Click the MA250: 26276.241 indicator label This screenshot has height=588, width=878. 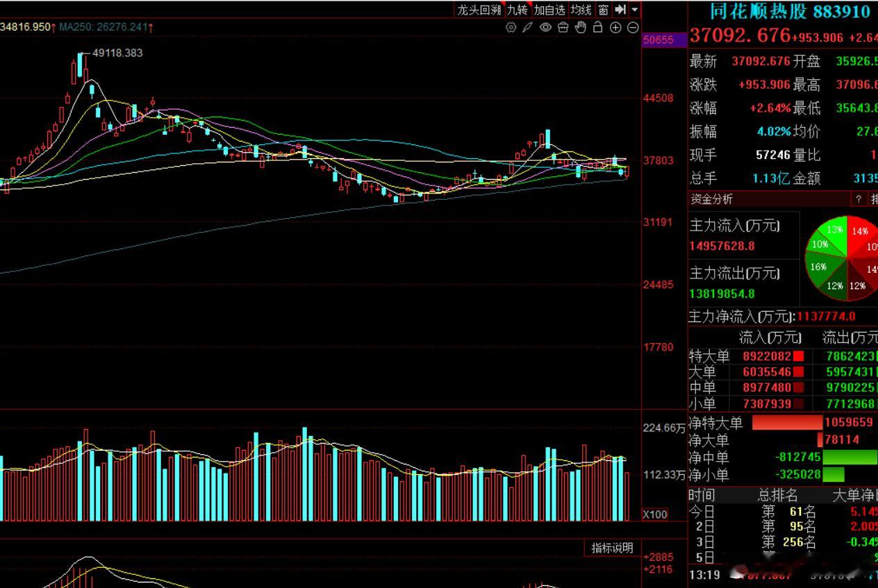tap(104, 26)
